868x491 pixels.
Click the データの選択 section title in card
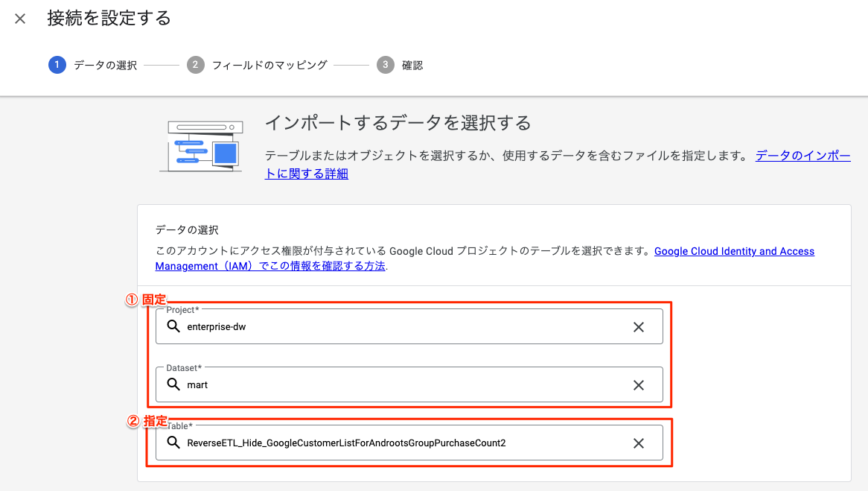(x=187, y=229)
